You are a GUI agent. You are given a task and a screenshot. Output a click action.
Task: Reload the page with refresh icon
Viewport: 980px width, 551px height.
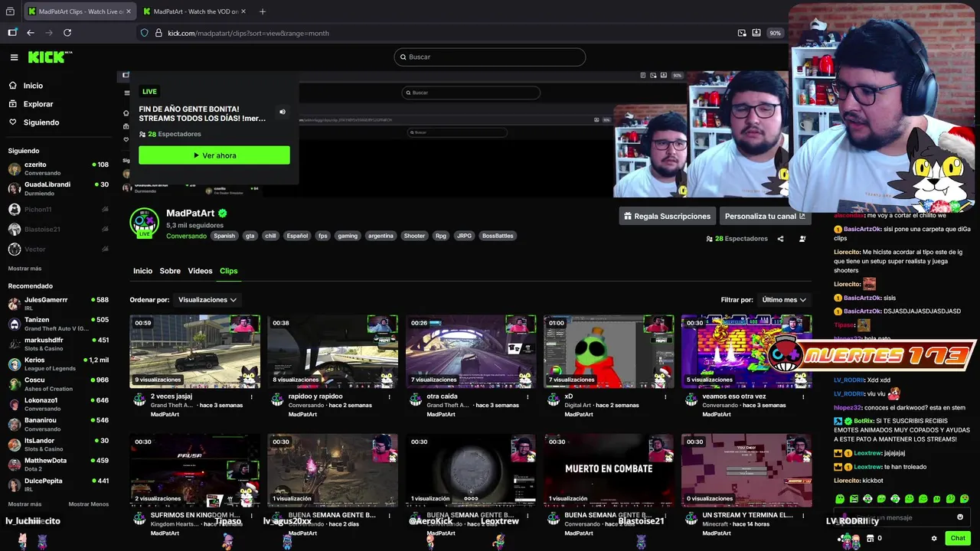coord(67,33)
